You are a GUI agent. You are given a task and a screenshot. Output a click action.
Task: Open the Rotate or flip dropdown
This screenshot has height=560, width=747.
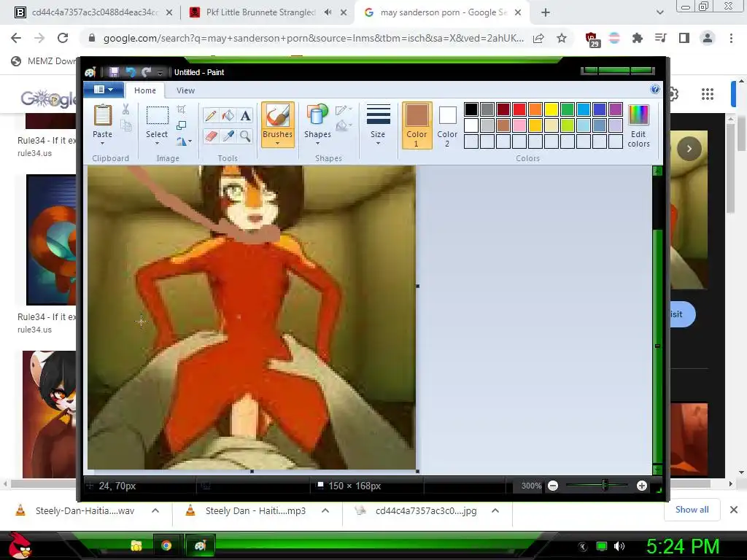[184, 141]
